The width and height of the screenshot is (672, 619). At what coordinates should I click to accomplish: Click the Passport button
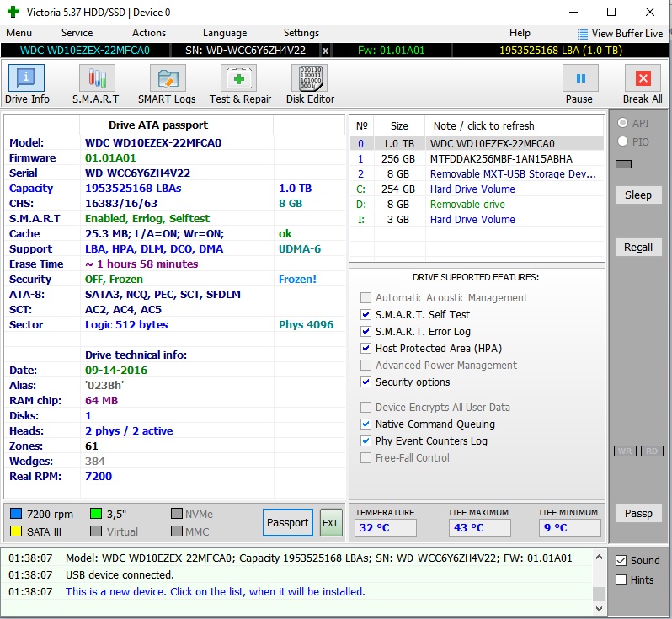(x=287, y=522)
